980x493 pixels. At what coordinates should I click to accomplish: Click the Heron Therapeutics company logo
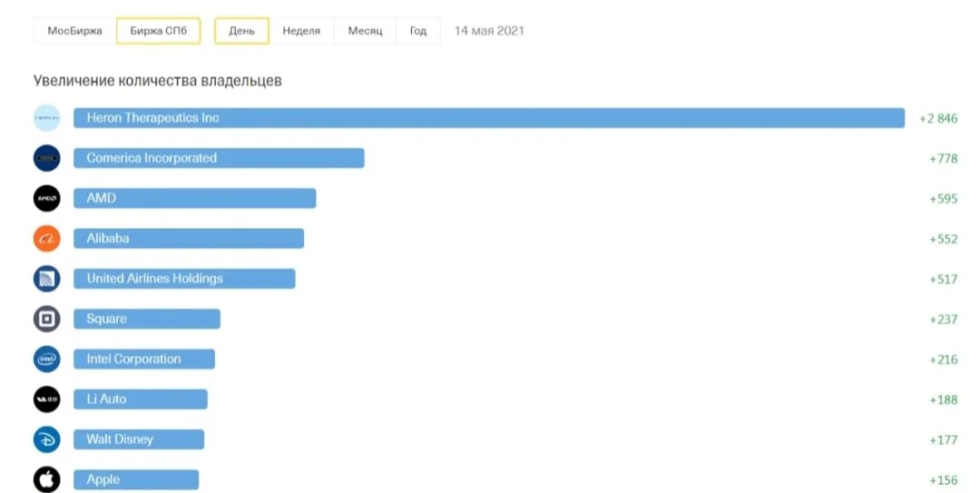(47, 118)
